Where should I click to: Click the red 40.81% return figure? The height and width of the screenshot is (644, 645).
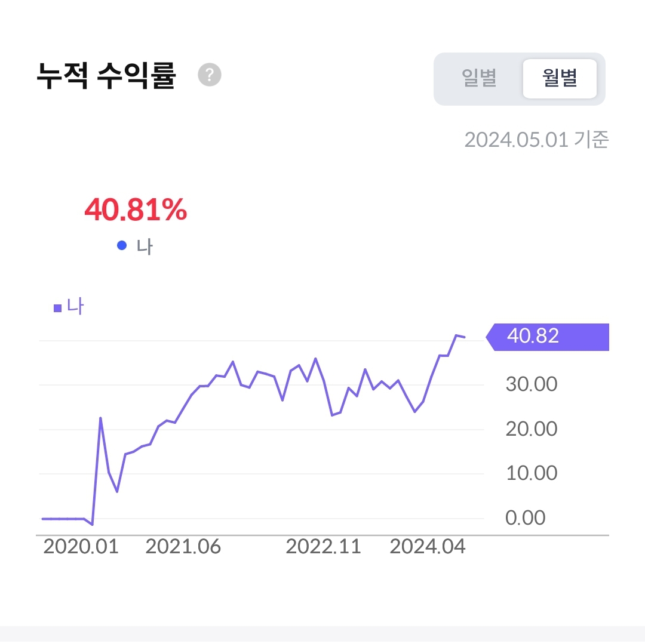click(x=136, y=210)
